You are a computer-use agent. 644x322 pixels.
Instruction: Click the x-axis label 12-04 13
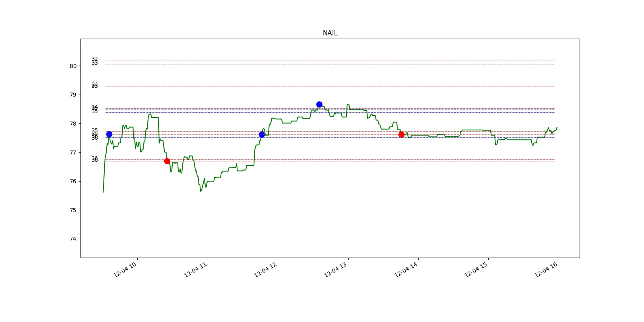pos(336,270)
